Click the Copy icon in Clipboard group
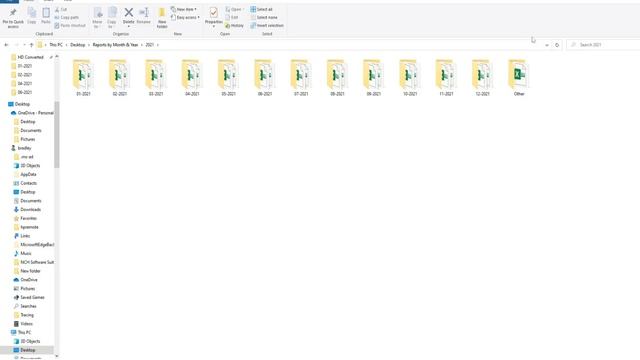Viewport: 640px width, 360px height. tap(32, 13)
